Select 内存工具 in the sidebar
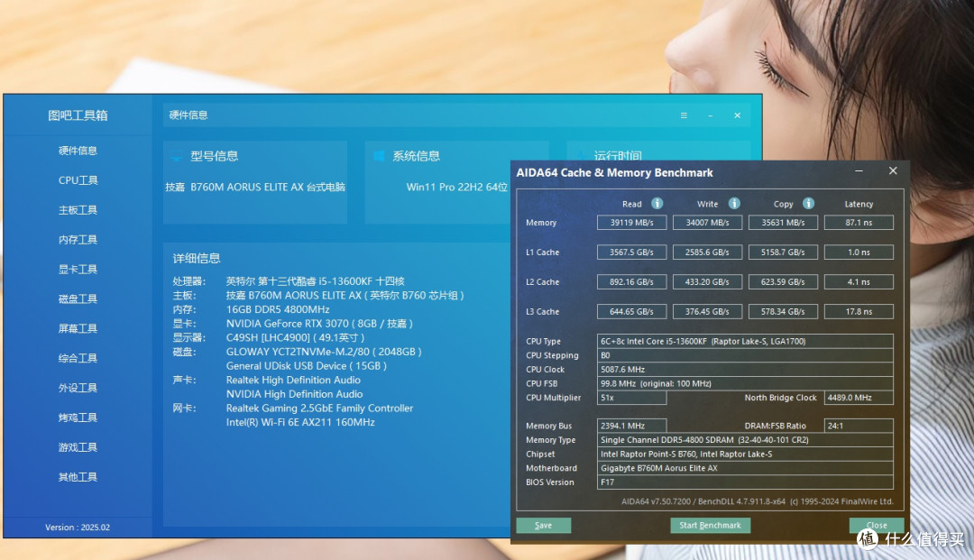The image size is (974, 560). click(78, 240)
